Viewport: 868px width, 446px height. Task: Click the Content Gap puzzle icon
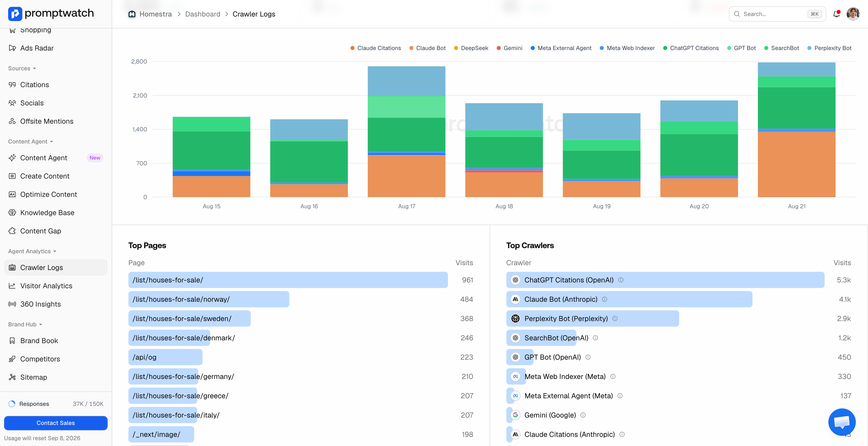tap(12, 231)
